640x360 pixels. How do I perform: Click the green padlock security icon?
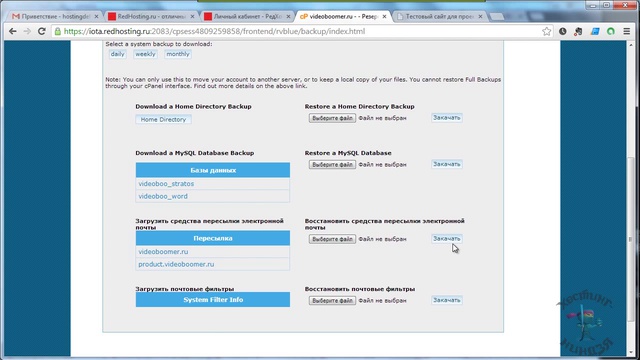click(x=58, y=31)
